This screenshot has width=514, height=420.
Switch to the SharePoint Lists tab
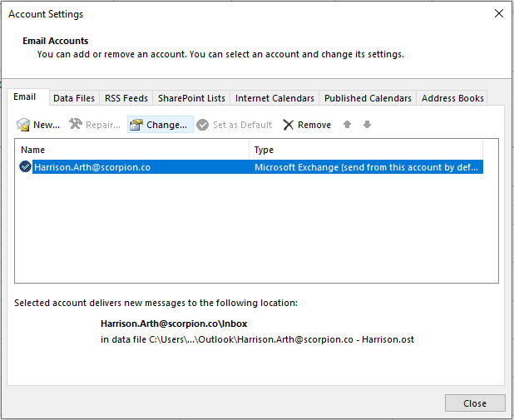coord(191,98)
